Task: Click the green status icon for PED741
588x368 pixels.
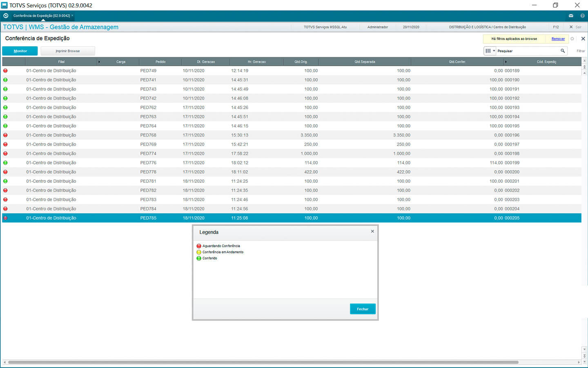Action: tap(5, 80)
